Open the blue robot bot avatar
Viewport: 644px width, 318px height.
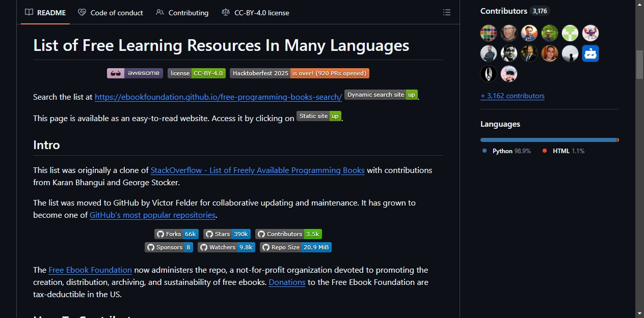[591, 53]
